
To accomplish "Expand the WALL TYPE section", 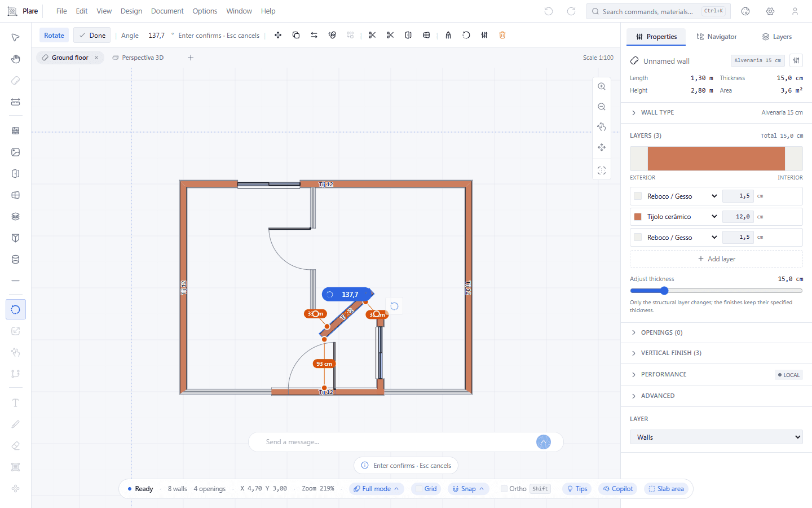I will click(716, 113).
